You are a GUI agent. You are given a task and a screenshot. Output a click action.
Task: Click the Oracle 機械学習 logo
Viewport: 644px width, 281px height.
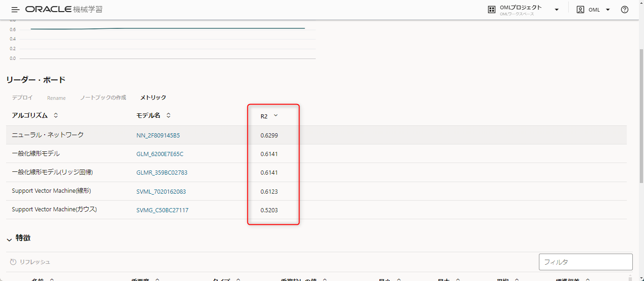64,9
